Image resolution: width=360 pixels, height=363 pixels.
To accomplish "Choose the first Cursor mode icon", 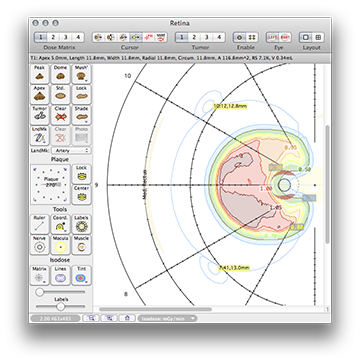I will (x=98, y=37).
